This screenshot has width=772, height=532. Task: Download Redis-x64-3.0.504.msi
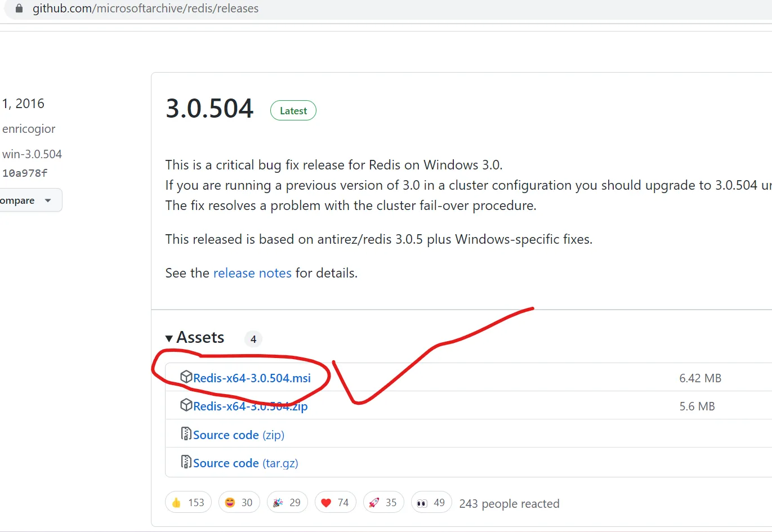pos(252,378)
